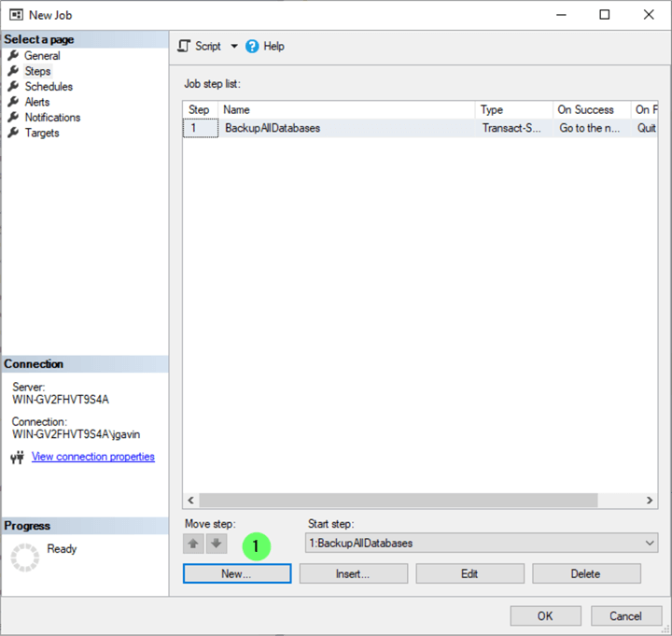
Task: Click the horizontal scrollbar thumb
Action: 399,500
